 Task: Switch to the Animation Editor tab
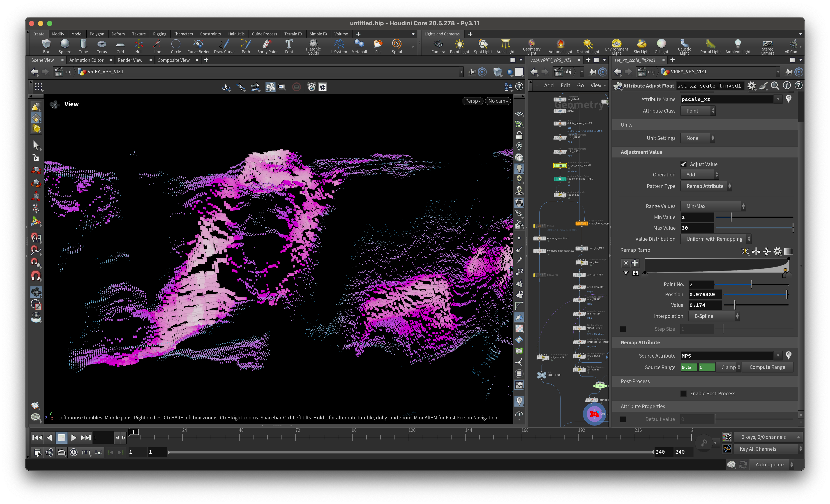[x=87, y=60]
